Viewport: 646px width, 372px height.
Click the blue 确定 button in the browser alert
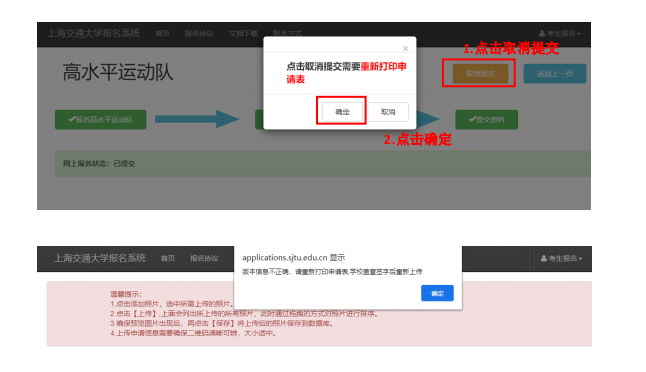tap(437, 293)
